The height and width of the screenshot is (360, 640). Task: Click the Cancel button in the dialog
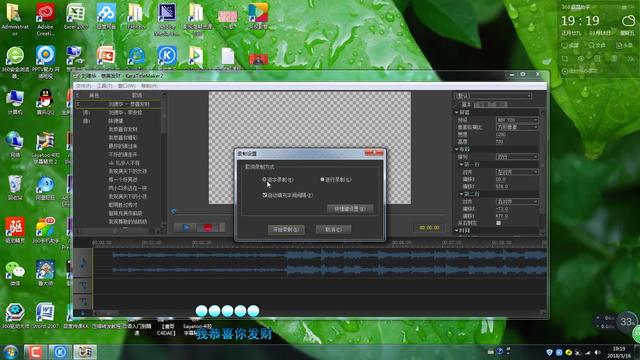[333, 229]
